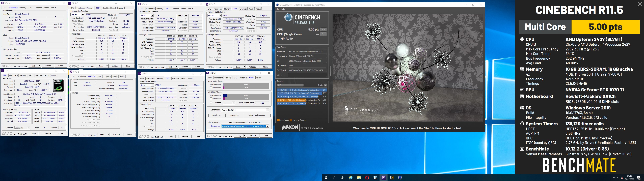
Task: Open File Explorer from the taskbar
Action: (x=359, y=177)
